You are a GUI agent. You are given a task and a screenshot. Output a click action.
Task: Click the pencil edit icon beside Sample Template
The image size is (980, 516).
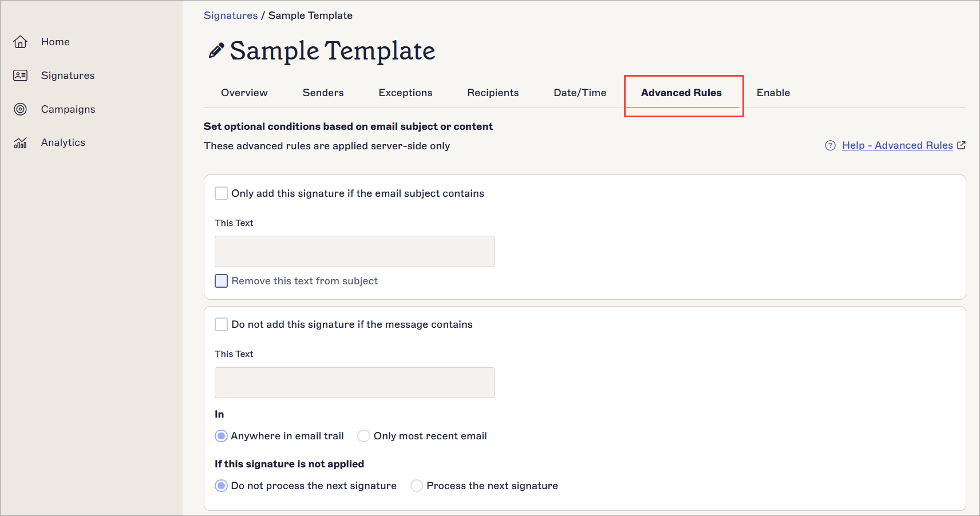pos(216,51)
